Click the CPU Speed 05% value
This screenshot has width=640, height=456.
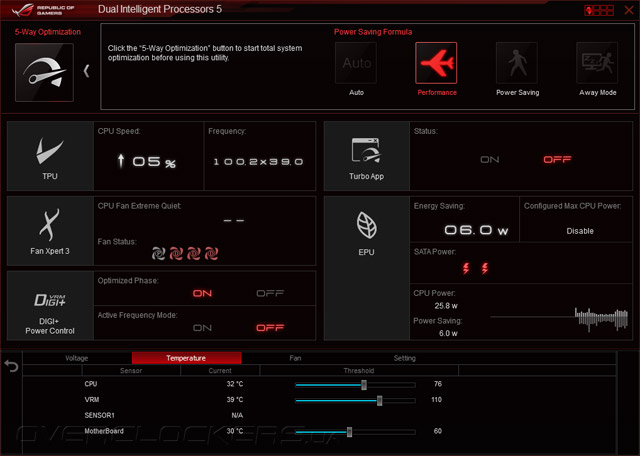pos(146,162)
